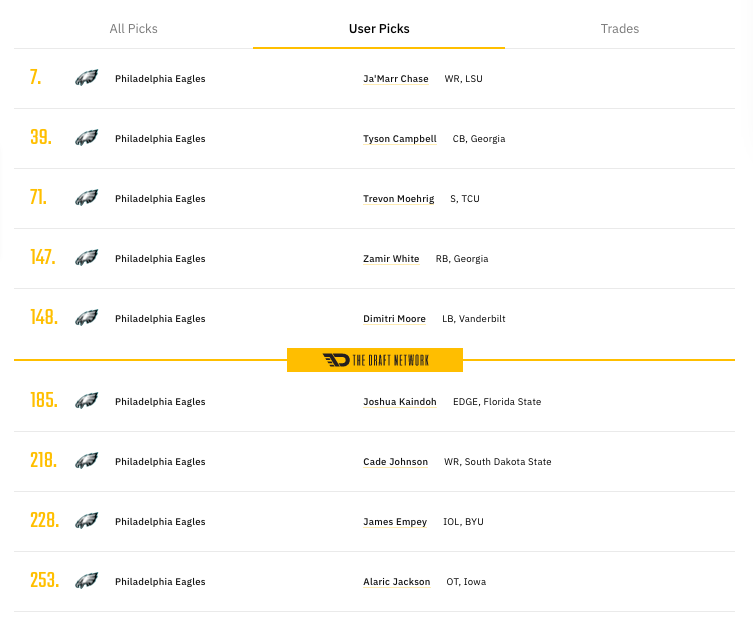This screenshot has height=620, width=753.
Task: Open Tyson Campbell player profile
Action: coord(400,139)
